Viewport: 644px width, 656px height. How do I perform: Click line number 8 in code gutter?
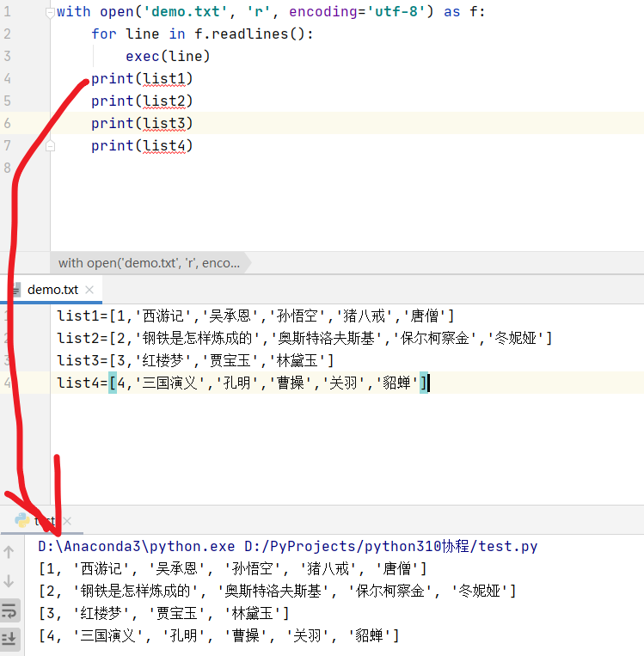(x=7, y=168)
